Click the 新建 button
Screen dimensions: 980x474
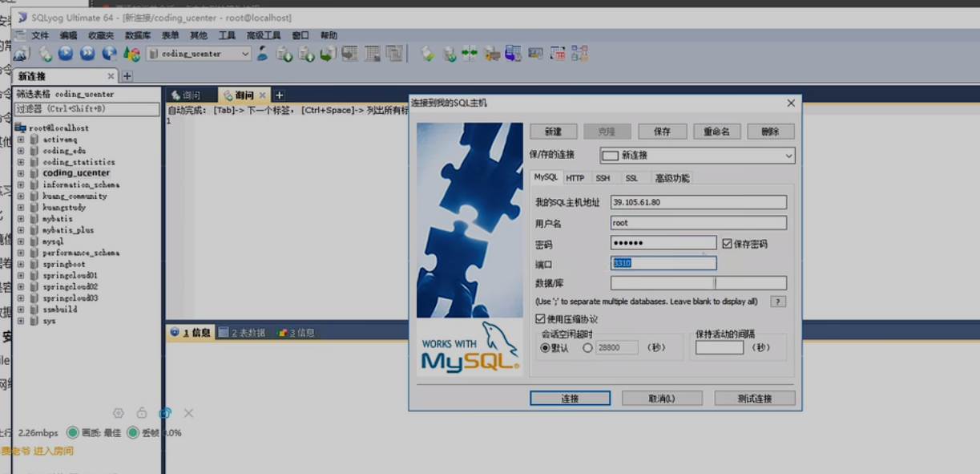coord(553,132)
